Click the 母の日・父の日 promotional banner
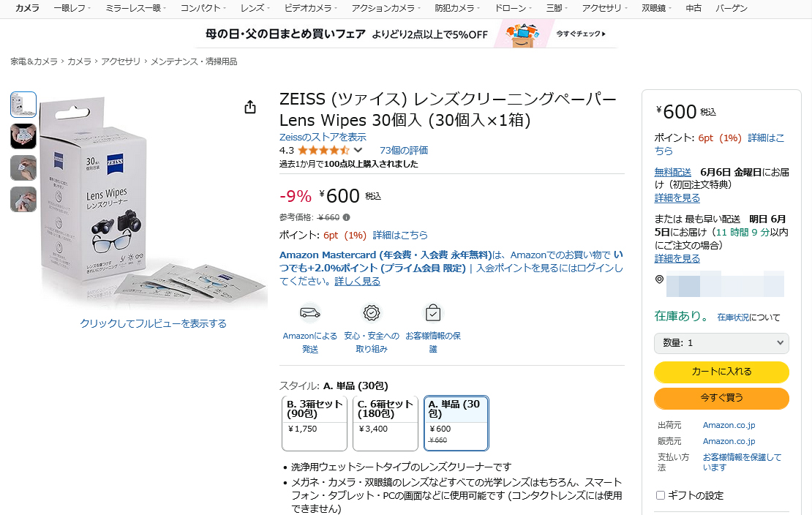Image resolution: width=812 pixels, height=515 pixels. (406, 34)
